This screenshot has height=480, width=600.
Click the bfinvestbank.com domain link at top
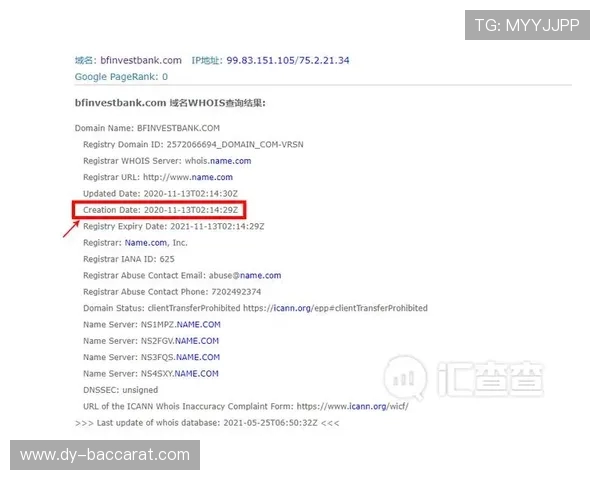pos(141,60)
